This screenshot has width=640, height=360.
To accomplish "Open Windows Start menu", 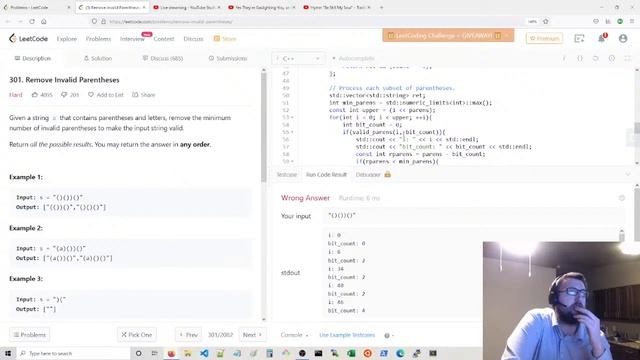I will point(8,353).
